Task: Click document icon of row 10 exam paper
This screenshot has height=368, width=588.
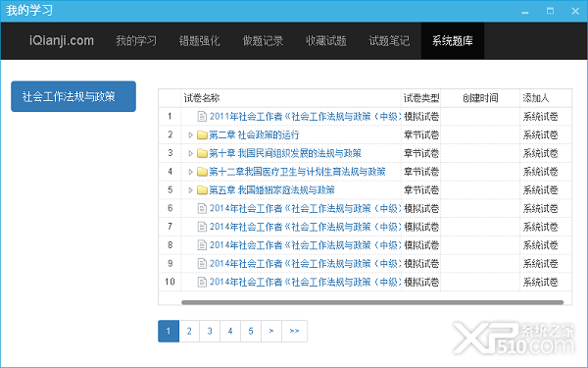Action: click(x=202, y=282)
